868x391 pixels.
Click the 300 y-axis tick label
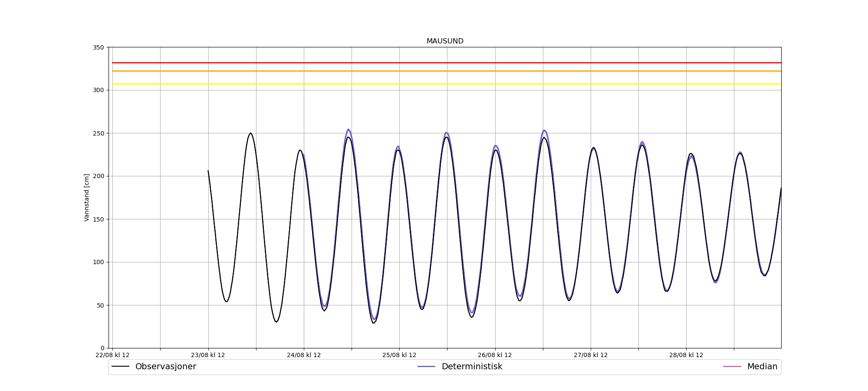(x=99, y=90)
